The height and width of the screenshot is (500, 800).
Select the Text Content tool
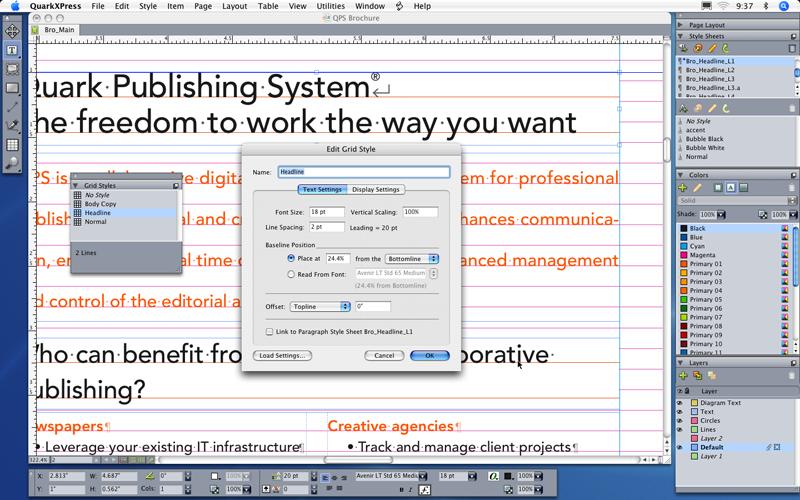pyautogui.click(x=12, y=50)
